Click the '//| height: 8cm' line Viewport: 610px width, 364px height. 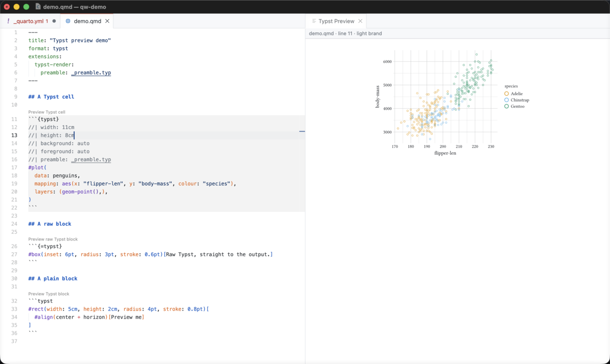click(51, 135)
